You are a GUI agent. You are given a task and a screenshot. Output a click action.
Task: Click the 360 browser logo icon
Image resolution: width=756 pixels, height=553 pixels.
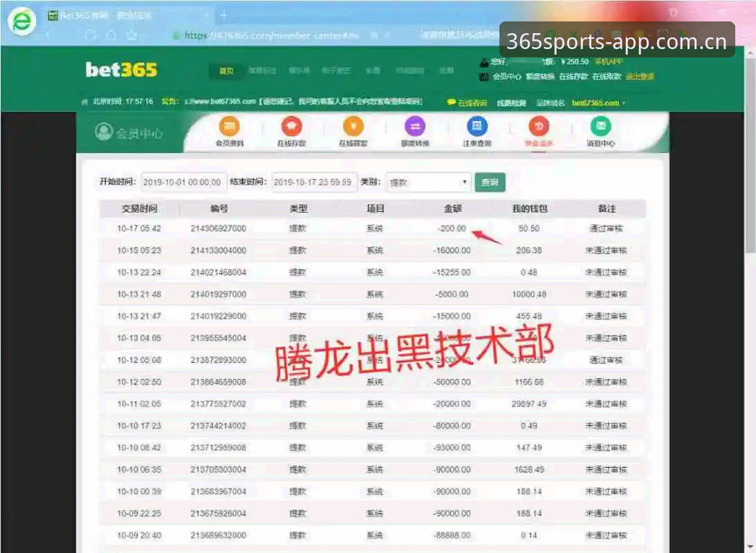[x=21, y=21]
